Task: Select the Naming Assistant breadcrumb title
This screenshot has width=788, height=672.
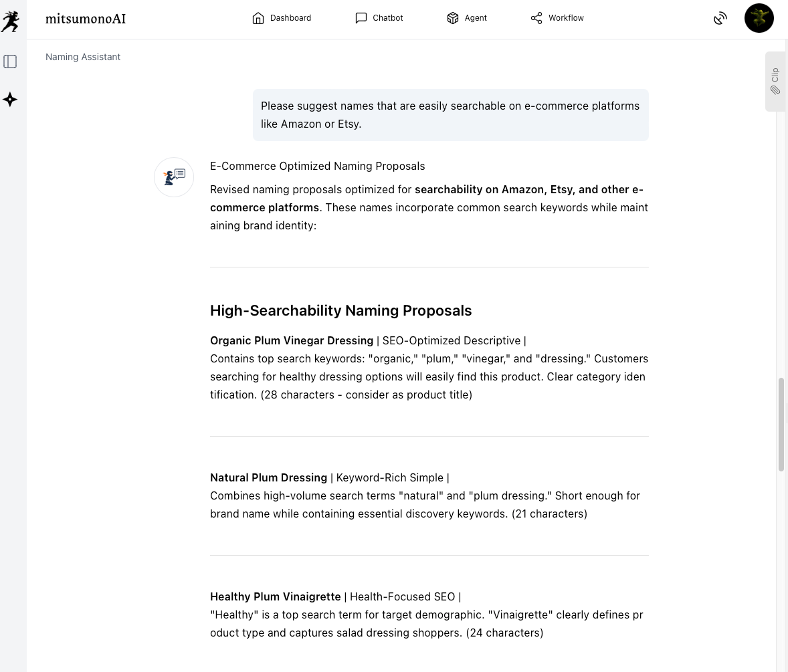Action: 83,57
